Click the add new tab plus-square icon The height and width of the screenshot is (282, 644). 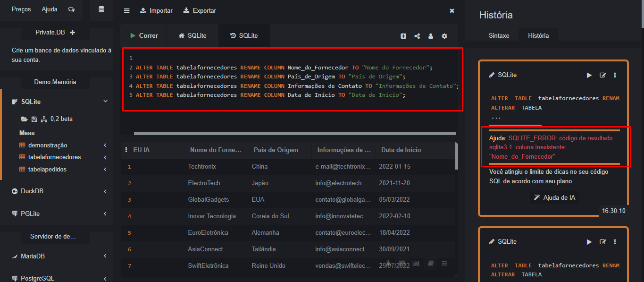[403, 36]
